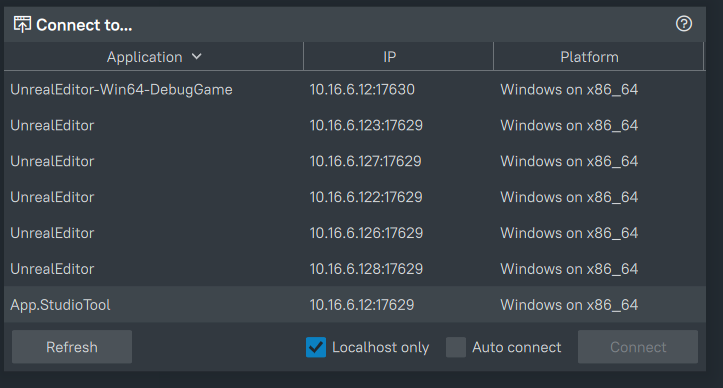Click the IP 10.16.6.128:17629 cell
723x388 pixels.
click(x=366, y=269)
